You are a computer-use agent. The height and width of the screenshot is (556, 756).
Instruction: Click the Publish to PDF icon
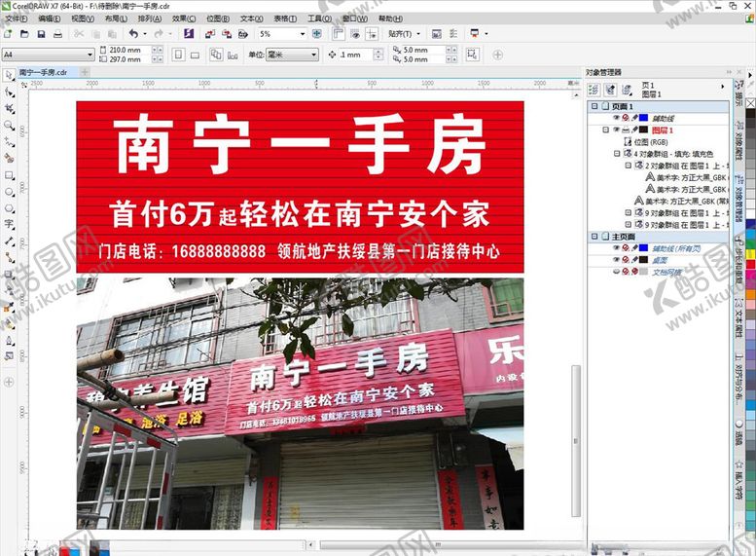click(242, 34)
